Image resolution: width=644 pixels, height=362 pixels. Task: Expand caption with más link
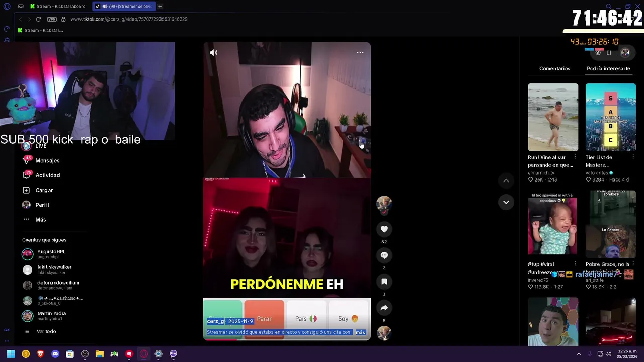coord(360,332)
